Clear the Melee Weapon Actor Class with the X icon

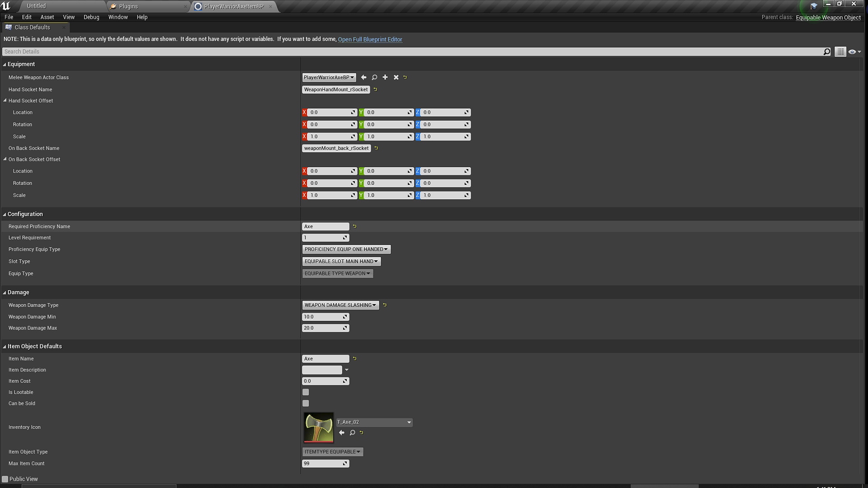396,77
